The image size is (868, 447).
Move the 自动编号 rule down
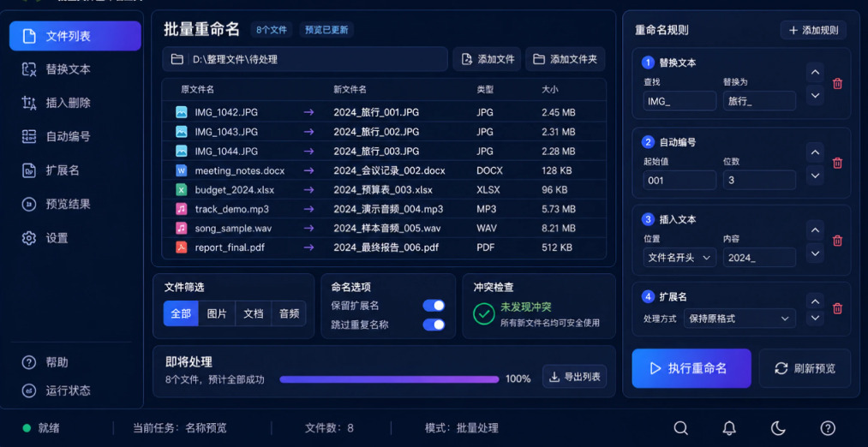815,176
